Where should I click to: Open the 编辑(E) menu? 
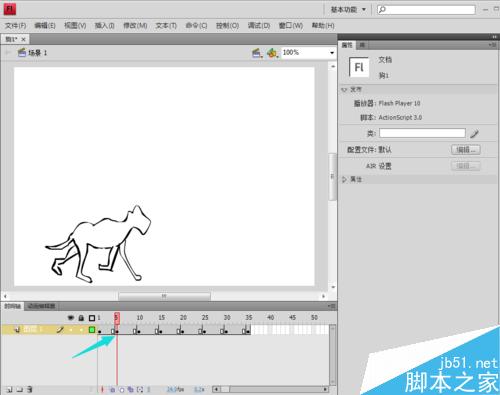[x=45, y=25]
